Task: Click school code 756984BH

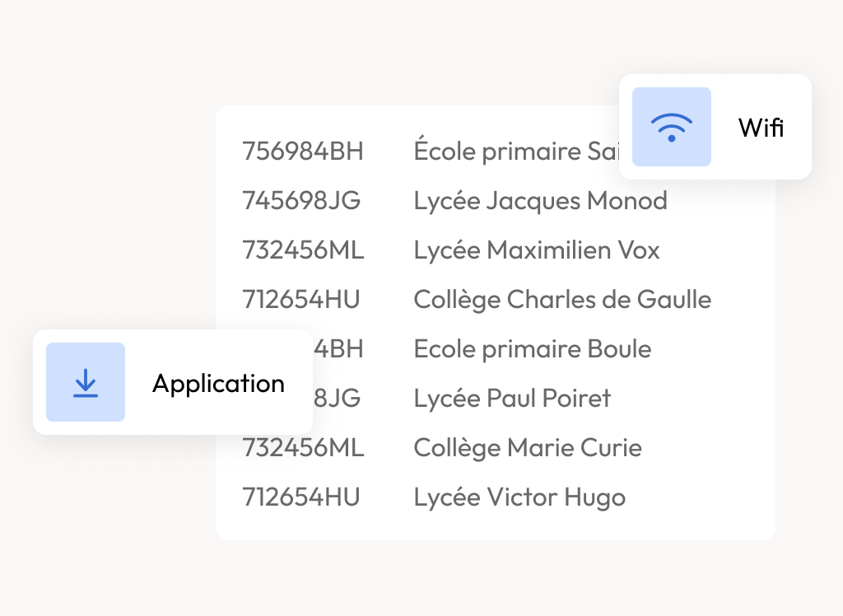Action: pyautogui.click(x=303, y=152)
